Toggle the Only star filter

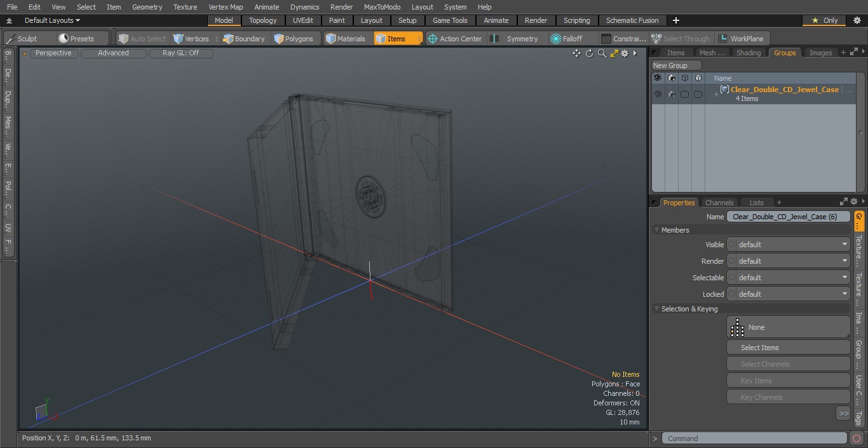click(x=825, y=20)
